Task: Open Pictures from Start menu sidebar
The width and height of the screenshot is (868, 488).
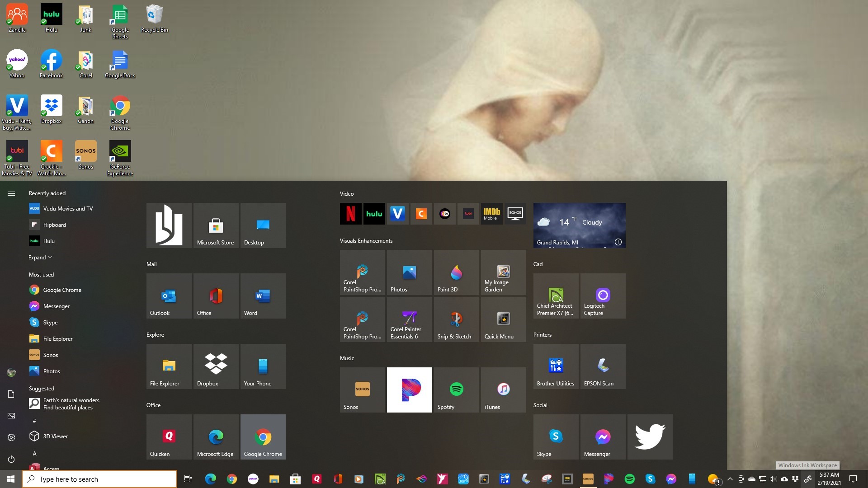Action: click(x=11, y=416)
